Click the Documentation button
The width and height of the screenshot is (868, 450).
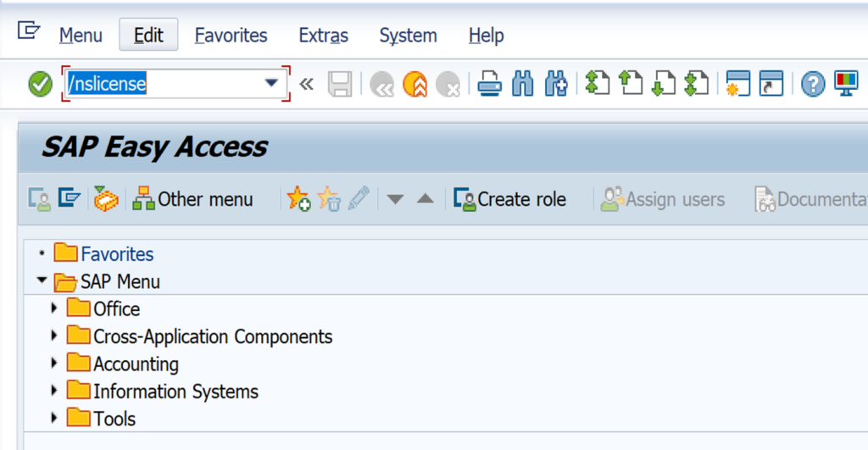811,199
